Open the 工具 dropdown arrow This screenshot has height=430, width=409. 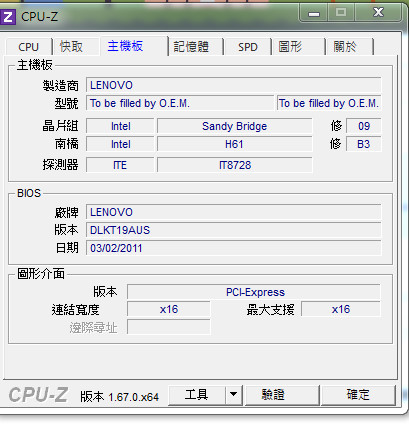(x=234, y=395)
